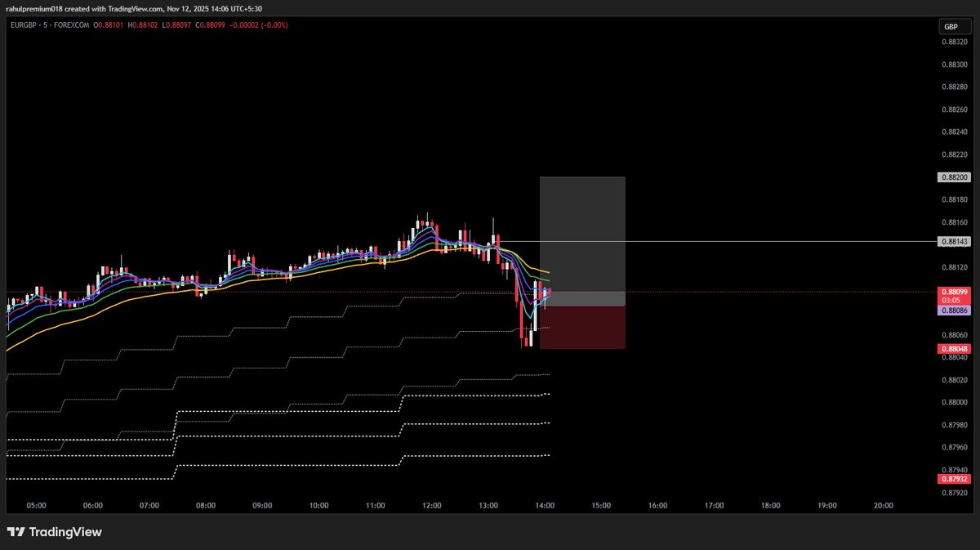Click the 16:00 time axis label
Screen dimensions: 980x550
657,506
